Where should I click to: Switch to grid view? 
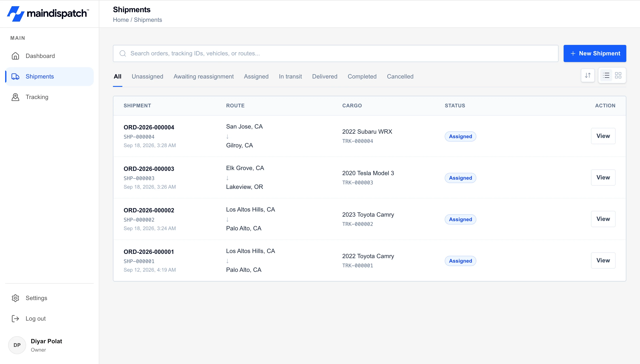coord(618,75)
